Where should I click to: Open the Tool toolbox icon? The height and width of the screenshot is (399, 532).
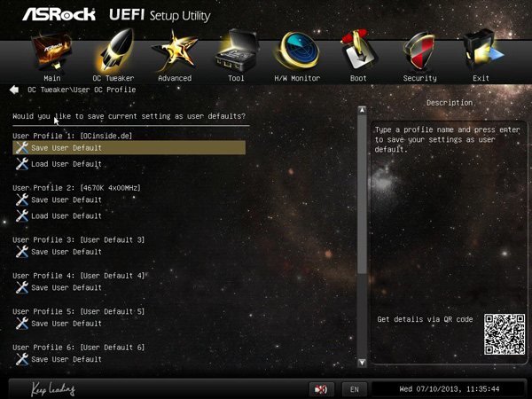(237, 51)
